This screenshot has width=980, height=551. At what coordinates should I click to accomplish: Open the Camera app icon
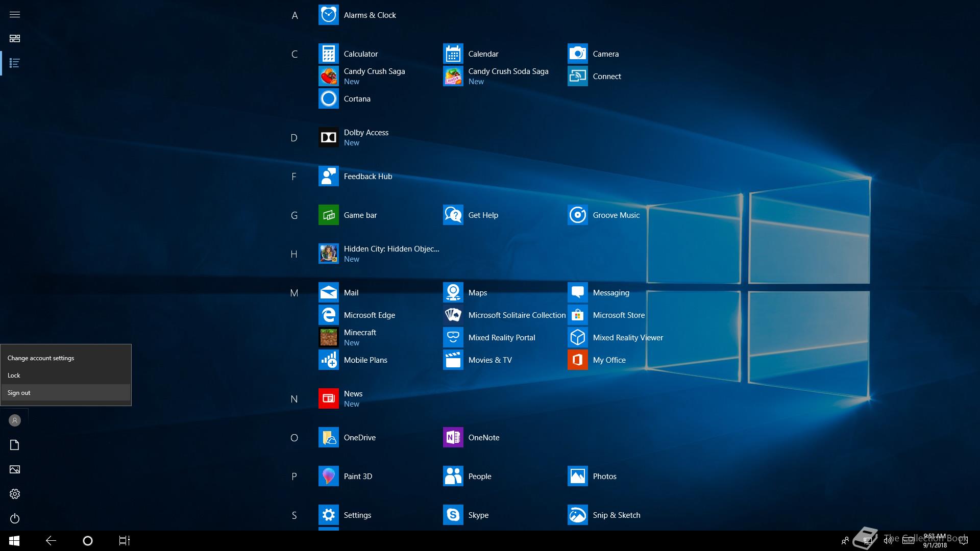(x=577, y=54)
